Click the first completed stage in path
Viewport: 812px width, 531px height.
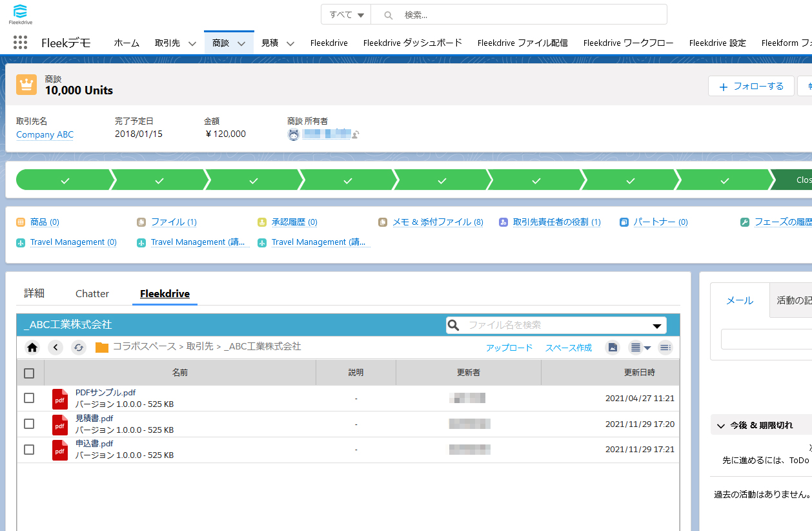click(64, 180)
